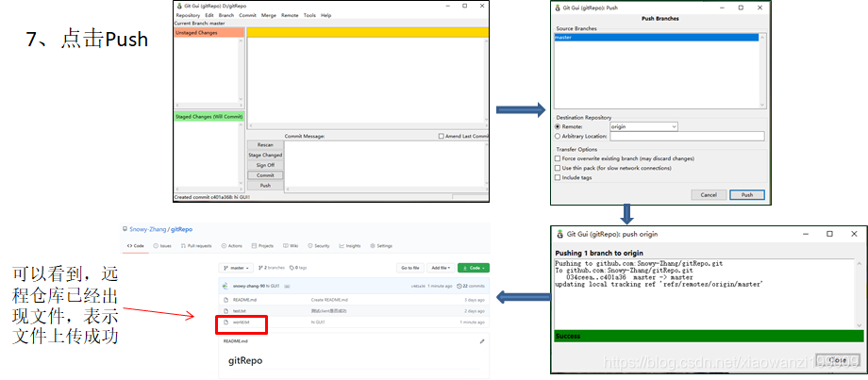This screenshot has width=868, height=380.
Task: Switch to the Security tab
Action: click(x=319, y=245)
